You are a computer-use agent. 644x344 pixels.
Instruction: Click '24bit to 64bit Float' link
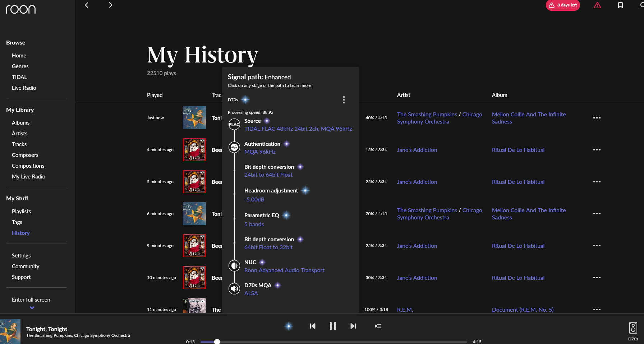point(268,175)
